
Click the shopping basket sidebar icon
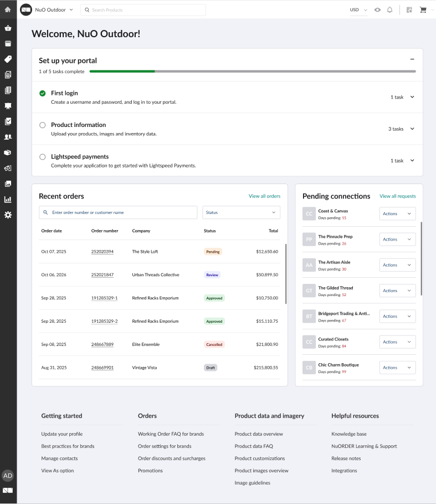[x=8, y=28]
